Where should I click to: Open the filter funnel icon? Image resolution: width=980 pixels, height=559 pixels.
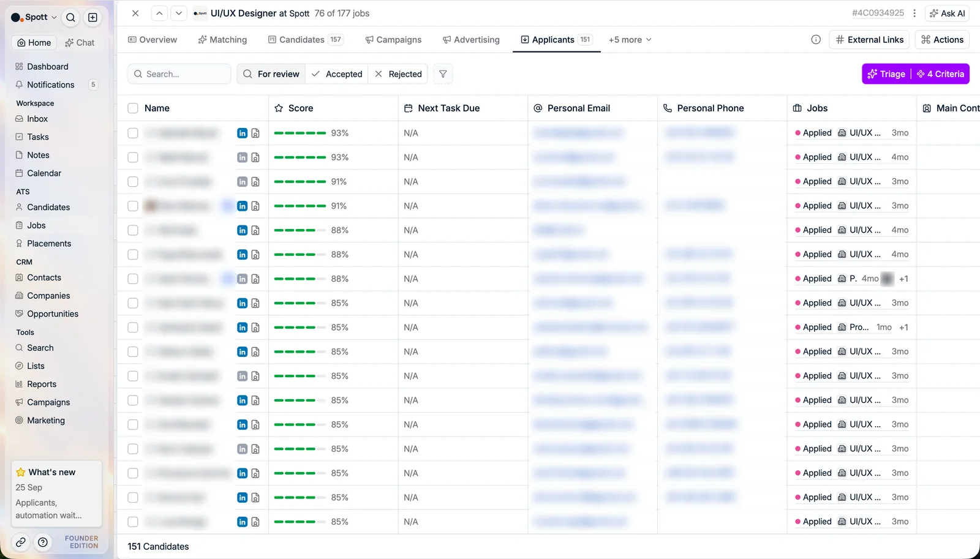(x=443, y=74)
